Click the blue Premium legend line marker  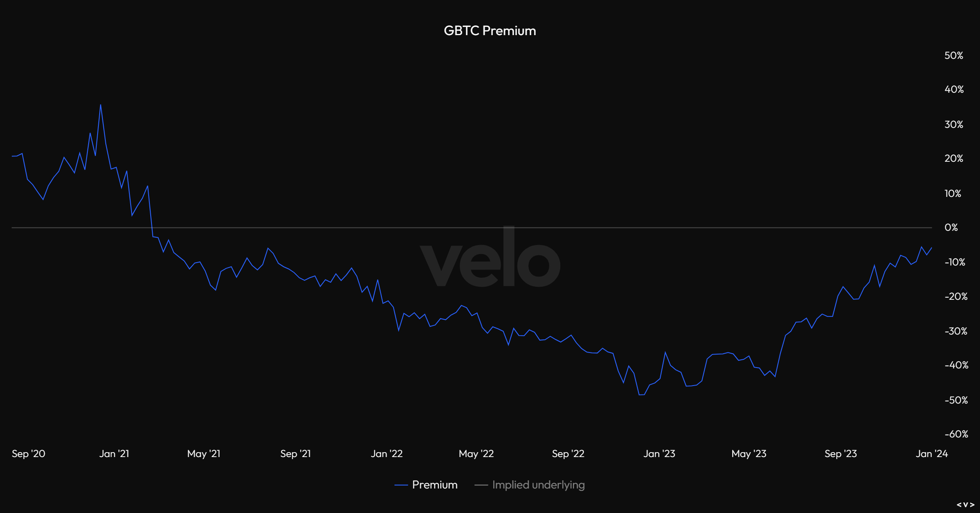point(401,485)
